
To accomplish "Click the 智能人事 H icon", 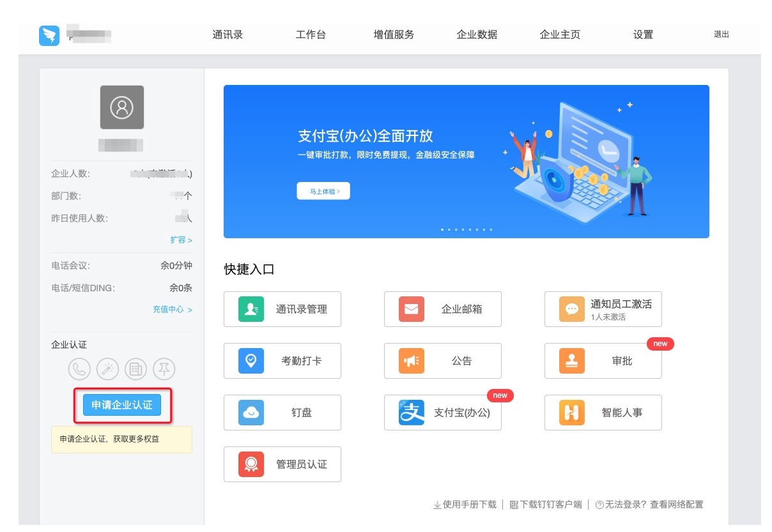I will pos(572,413).
